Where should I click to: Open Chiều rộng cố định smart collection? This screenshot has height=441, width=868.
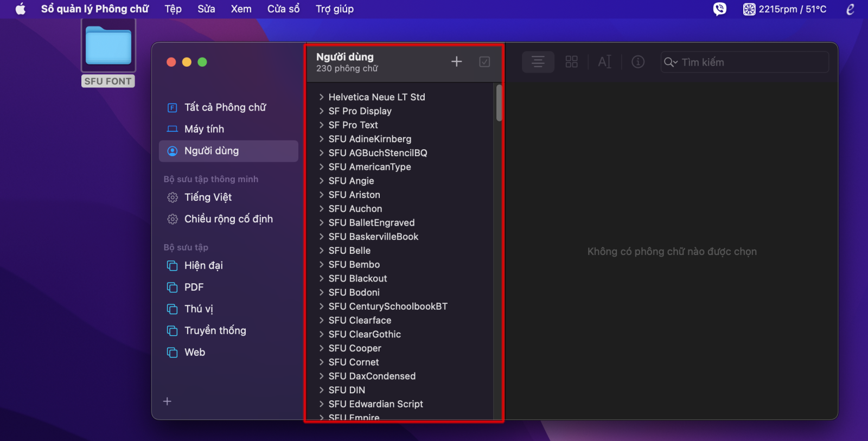click(x=228, y=219)
